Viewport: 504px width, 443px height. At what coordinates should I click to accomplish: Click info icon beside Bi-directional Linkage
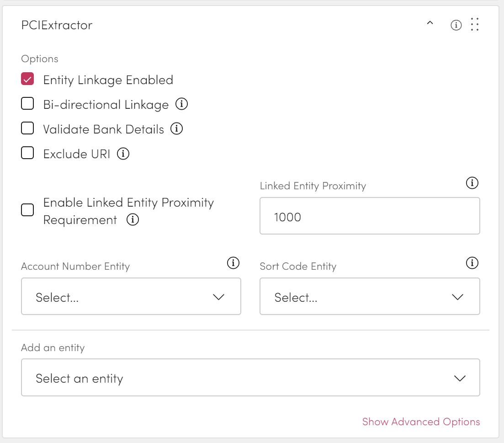pyautogui.click(x=181, y=105)
